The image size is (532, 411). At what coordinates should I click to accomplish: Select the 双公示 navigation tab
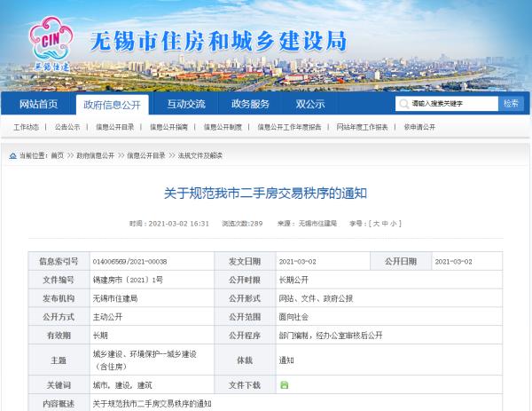pyautogui.click(x=310, y=104)
